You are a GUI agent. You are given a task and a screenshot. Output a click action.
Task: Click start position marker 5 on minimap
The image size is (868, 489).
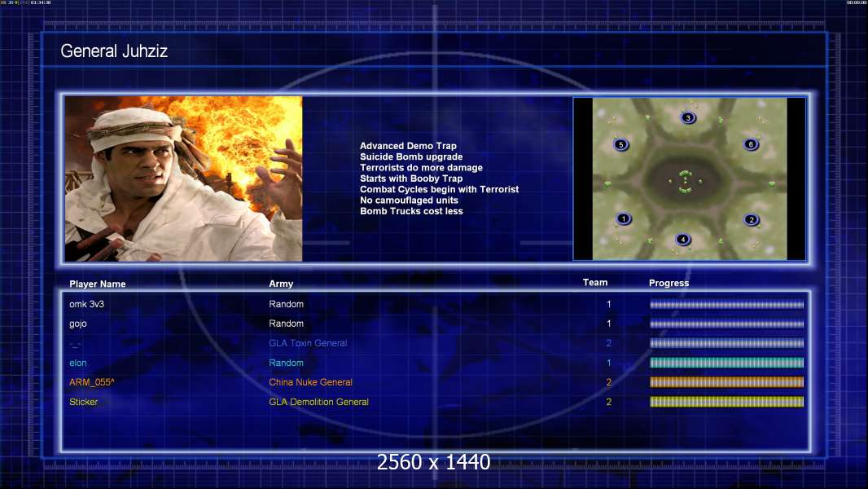(621, 144)
